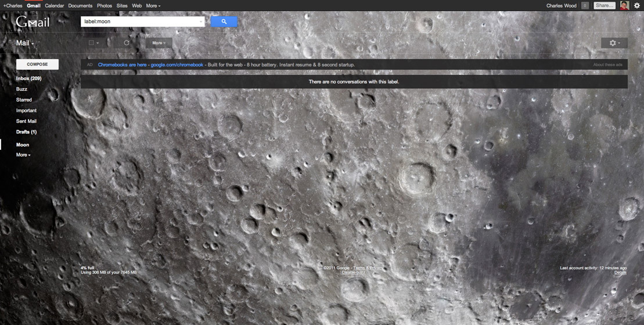Open the Inbox (209) folder
Image resolution: width=644 pixels, height=325 pixels.
pyautogui.click(x=29, y=78)
